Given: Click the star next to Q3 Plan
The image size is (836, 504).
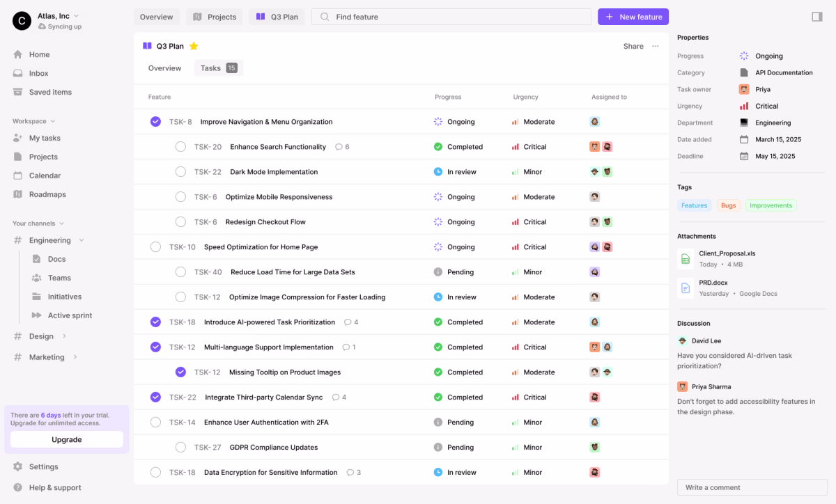Looking at the screenshot, I should [x=194, y=46].
